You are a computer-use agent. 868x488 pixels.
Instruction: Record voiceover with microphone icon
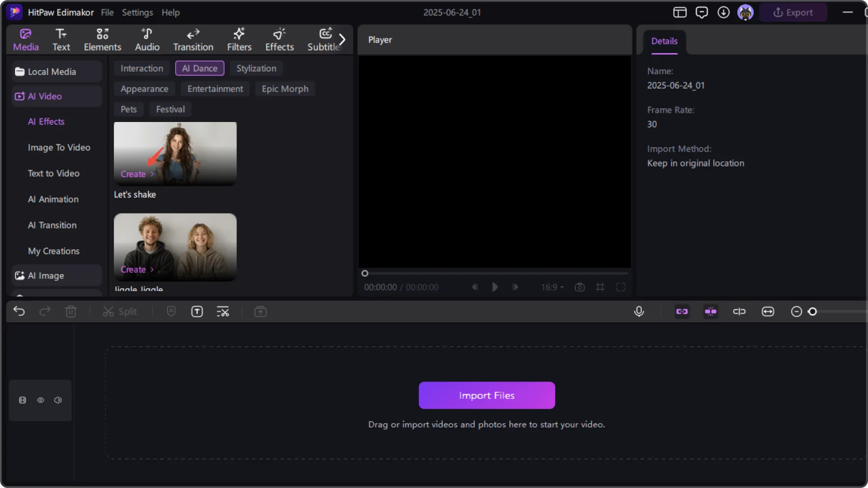coord(639,311)
